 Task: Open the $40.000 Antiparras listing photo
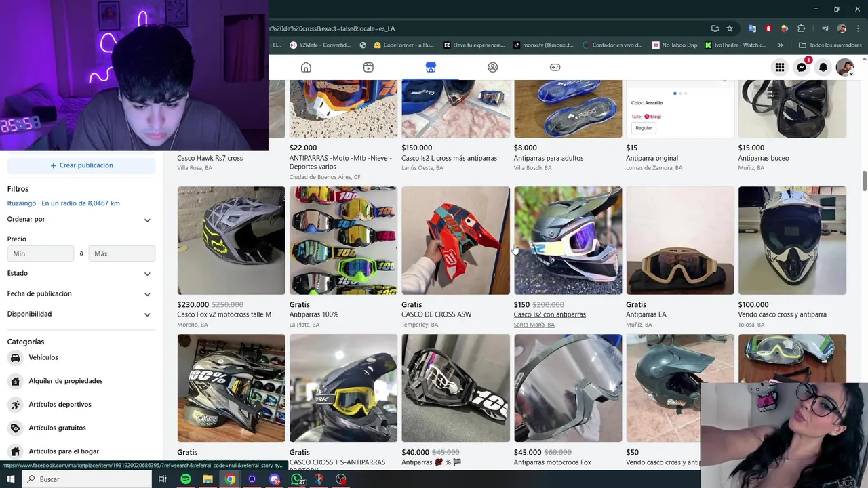click(x=456, y=388)
